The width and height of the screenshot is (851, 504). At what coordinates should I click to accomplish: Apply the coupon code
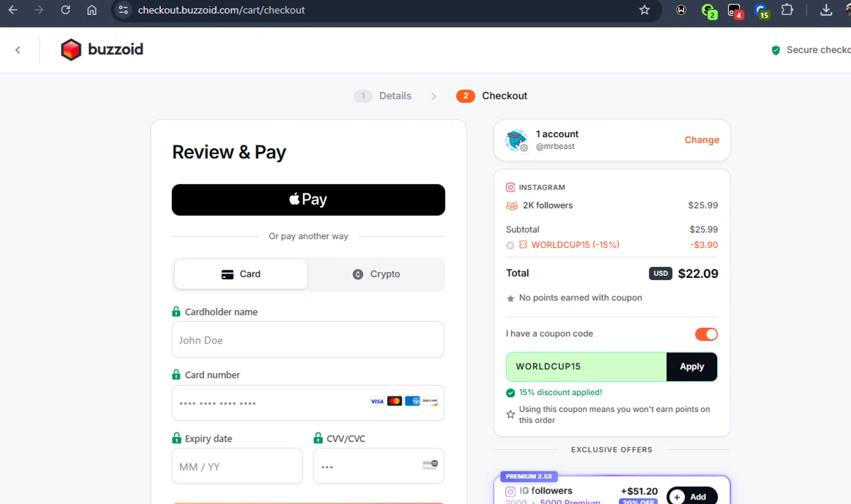tap(692, 367)
